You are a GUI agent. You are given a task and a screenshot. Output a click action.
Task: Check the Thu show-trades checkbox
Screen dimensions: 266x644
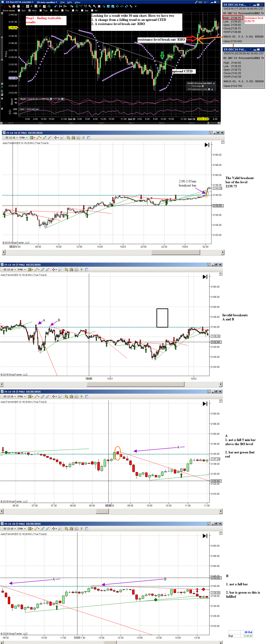point(62,10)
